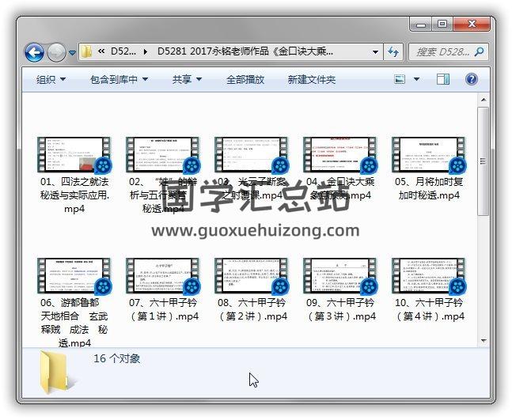Click the 全部播放 button
The image size is (512, 420).
tap(245, 80)
